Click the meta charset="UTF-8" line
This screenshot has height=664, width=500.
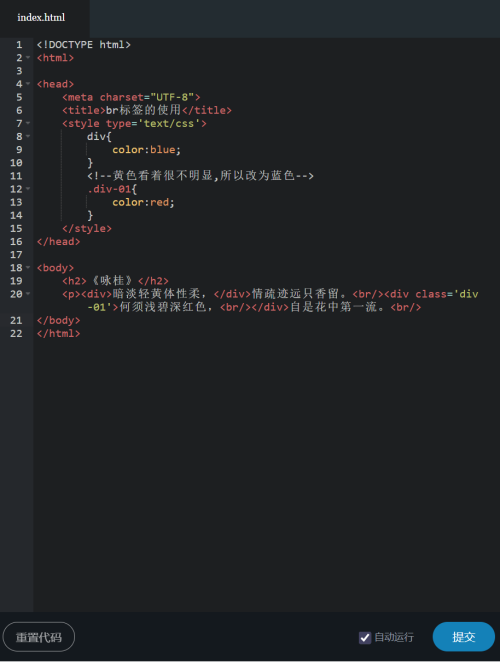[131, 97]
